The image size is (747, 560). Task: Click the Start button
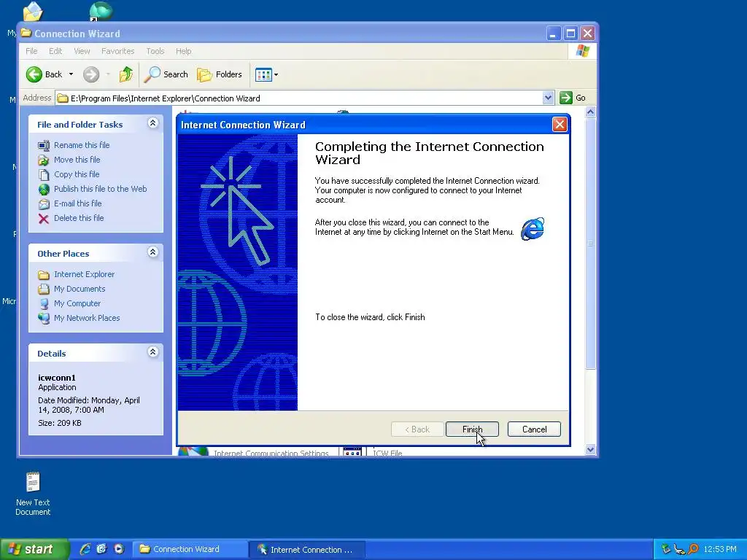[x=34, y=549]
